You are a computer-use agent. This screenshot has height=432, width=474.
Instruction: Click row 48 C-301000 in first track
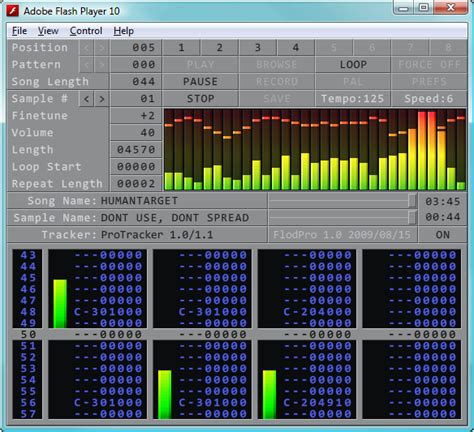[x=108, y=312]
